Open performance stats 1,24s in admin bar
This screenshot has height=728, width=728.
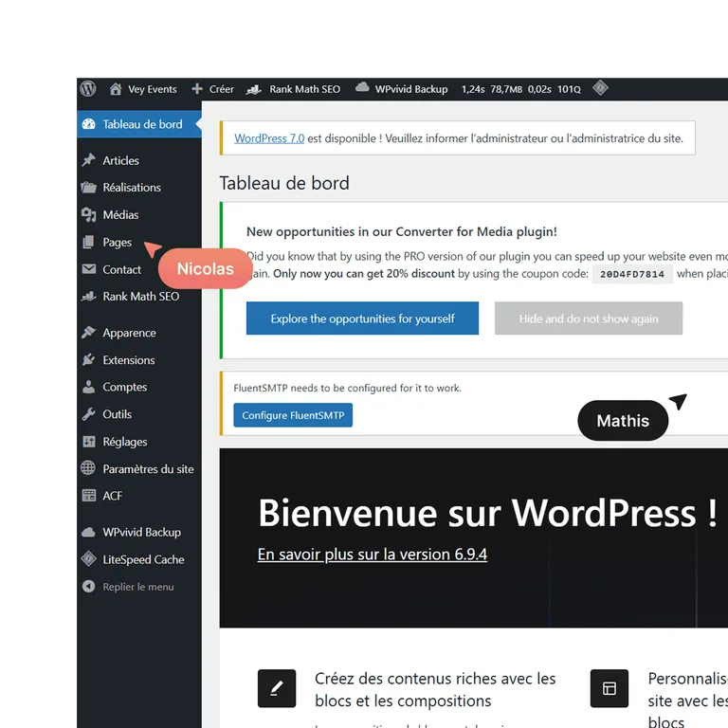[x=521, y=89]
